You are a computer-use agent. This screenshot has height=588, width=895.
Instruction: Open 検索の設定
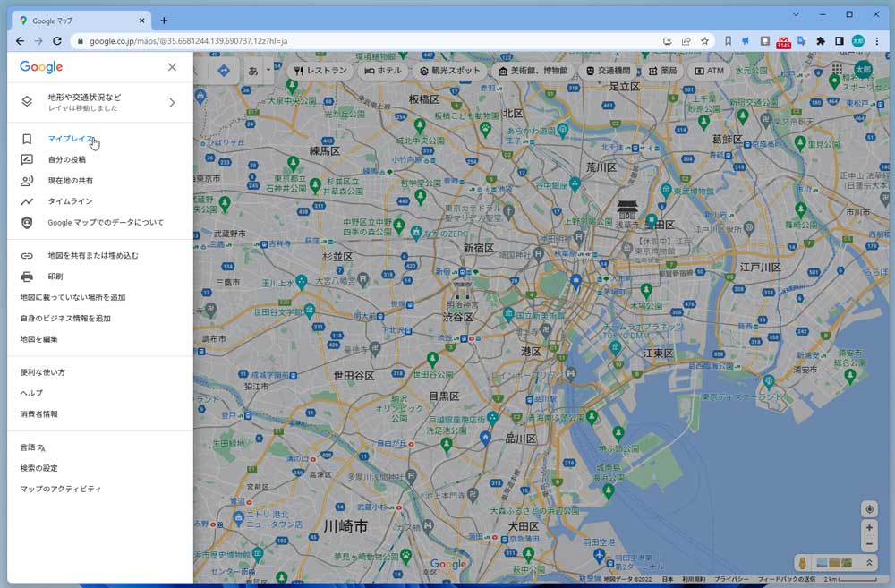click(38, 468)
